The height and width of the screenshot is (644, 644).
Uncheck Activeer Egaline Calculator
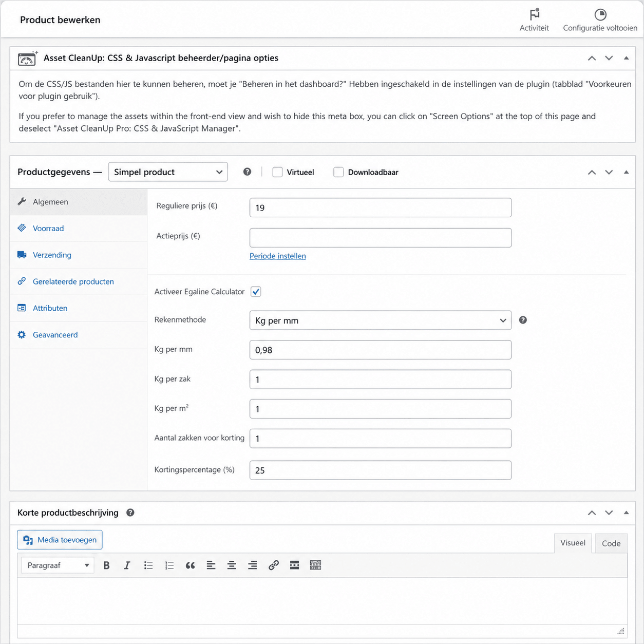coord(256,292)
